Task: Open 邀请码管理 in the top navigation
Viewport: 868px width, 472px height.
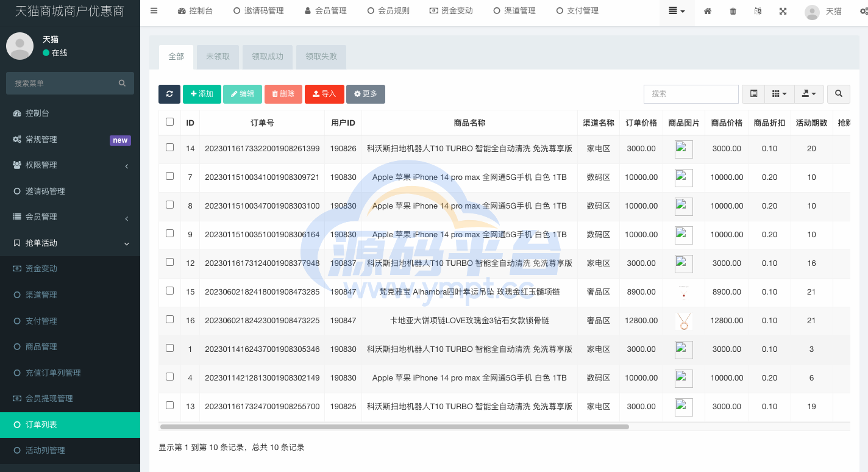Action: click(x=258, y=11)
